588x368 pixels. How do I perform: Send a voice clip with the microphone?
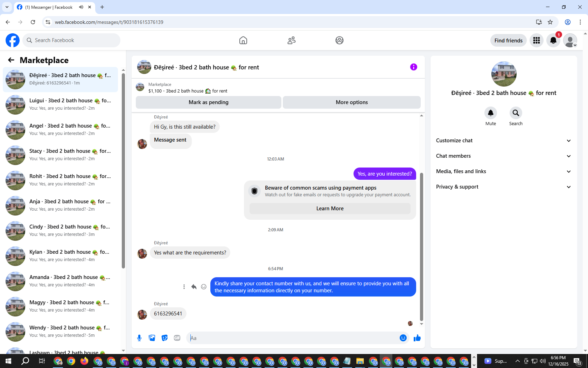pos(139,338)
